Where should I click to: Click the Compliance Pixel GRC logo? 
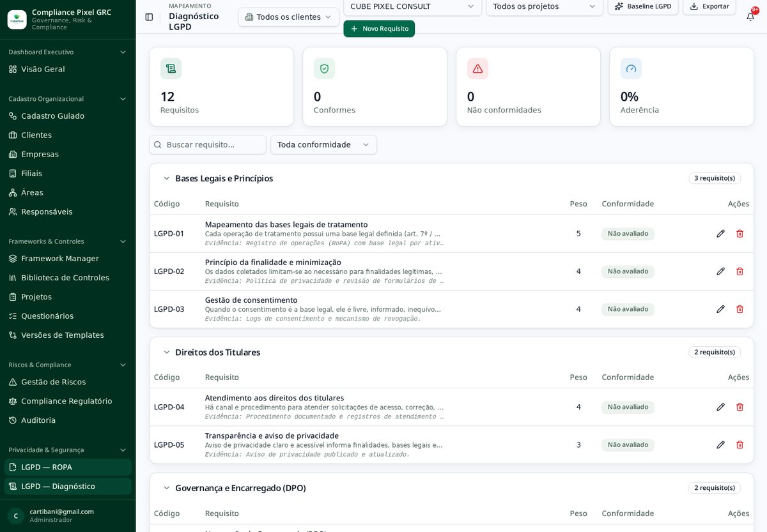[x=17, y=20]
